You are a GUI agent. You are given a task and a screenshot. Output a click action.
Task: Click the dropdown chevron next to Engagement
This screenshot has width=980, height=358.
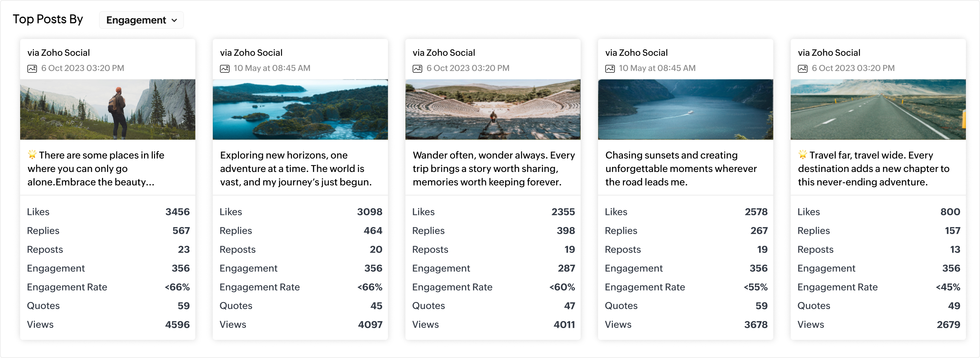coord(174,20)
